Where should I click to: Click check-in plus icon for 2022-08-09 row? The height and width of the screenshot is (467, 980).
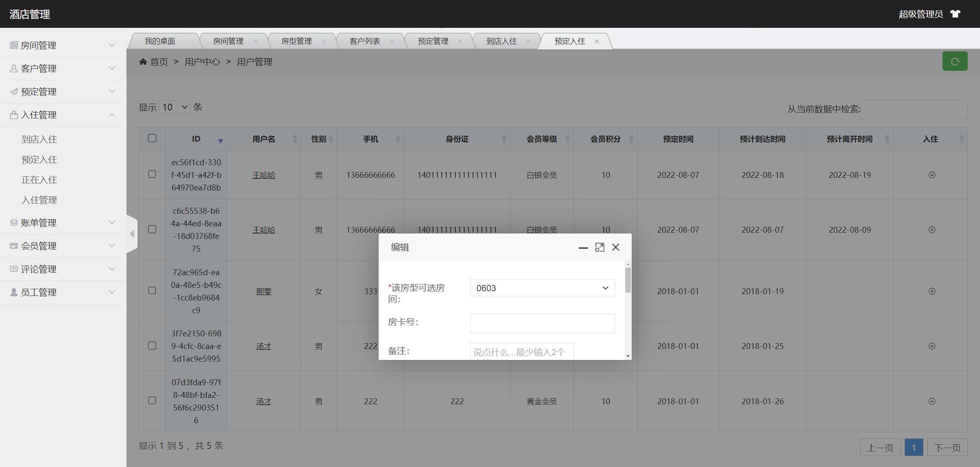click(x=932, y=230)
